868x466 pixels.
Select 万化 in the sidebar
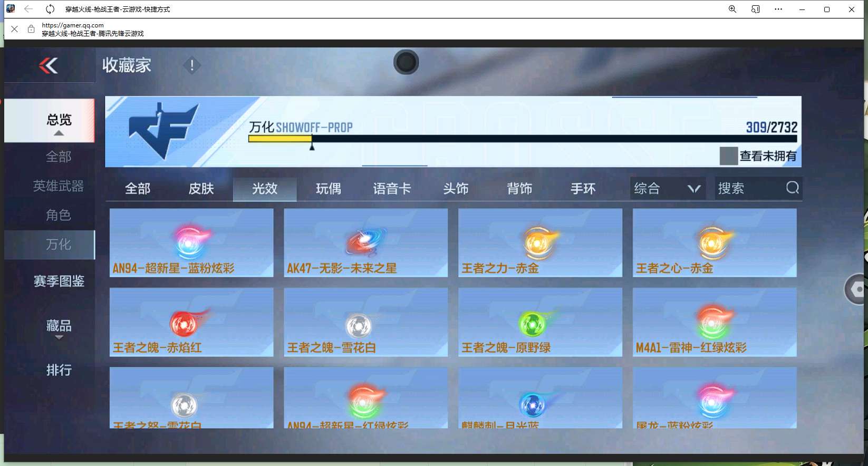point(50,245)
